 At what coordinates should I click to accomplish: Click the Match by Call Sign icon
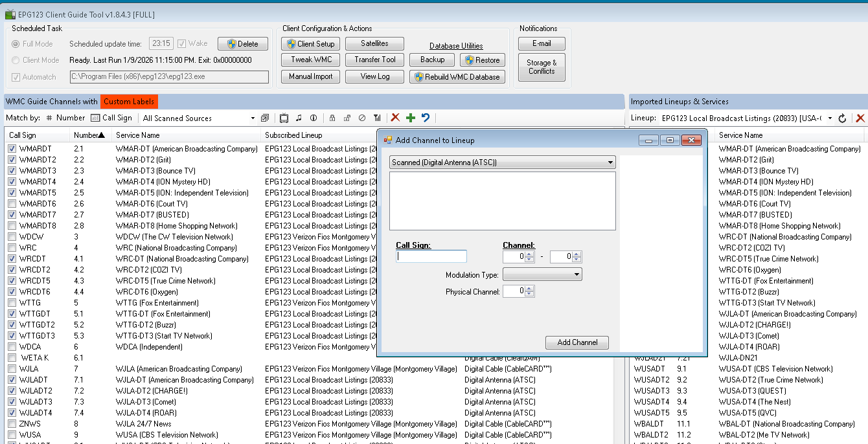[x=95, y=118]
